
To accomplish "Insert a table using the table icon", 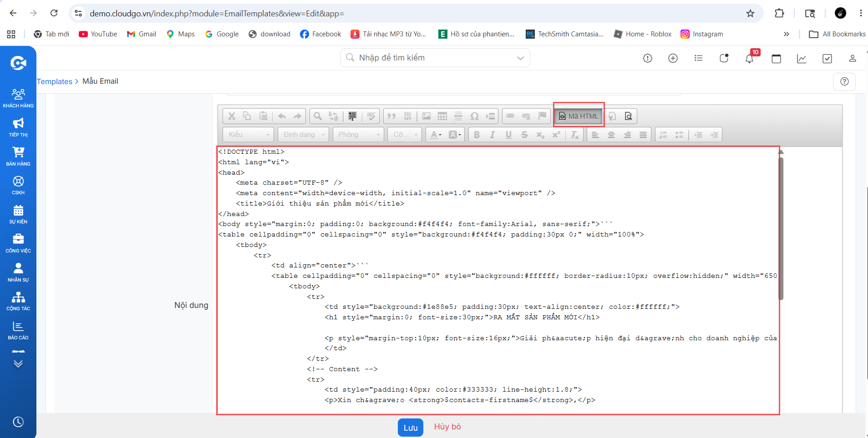I will click(x=442, y=116).
